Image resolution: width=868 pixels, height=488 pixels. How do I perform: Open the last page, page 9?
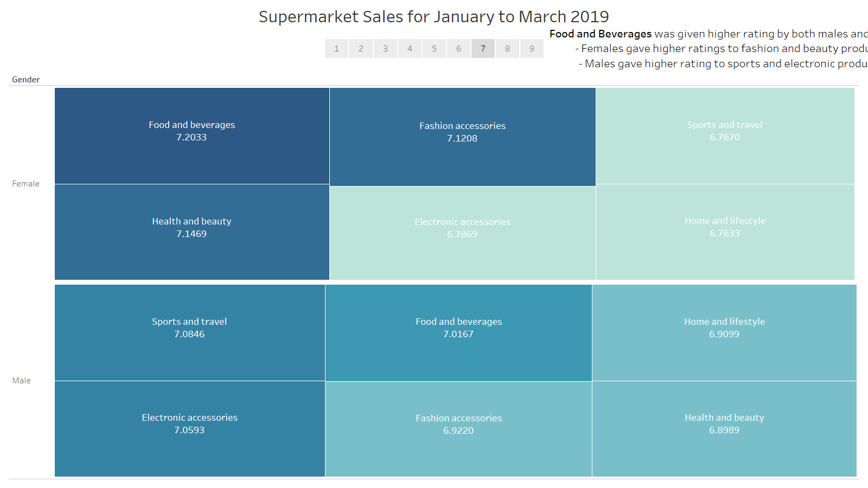[x=532, y=48]
